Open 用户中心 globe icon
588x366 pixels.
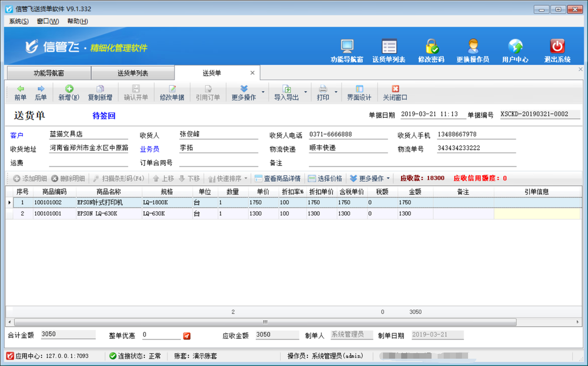click(x=515, y=47)
